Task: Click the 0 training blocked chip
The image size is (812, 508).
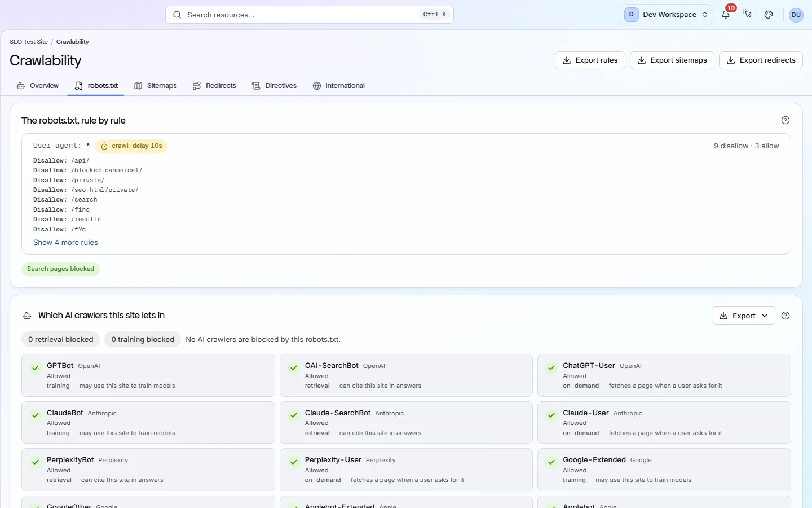Action: [143, 339]
